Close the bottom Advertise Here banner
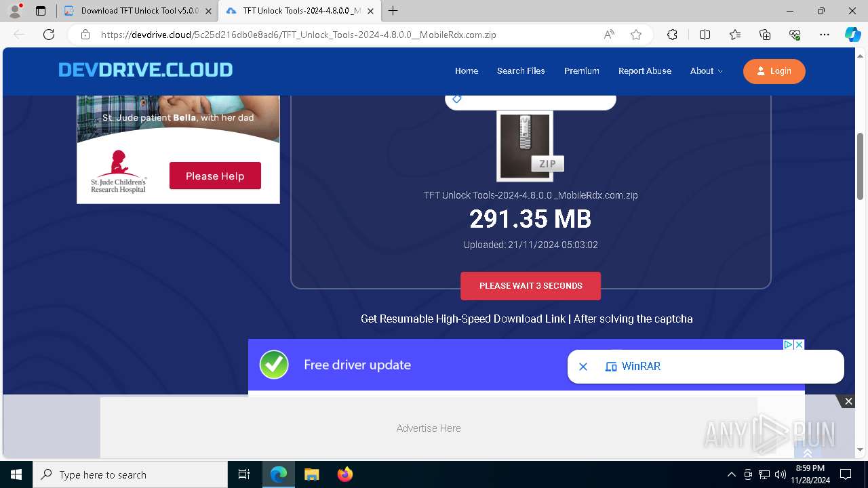The height and width of the screenshot is (488, 868). [x=848, y=401]
